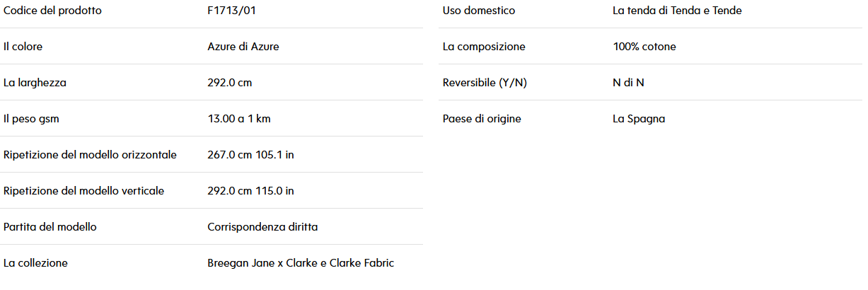
Task: Select the 'Corrispondenza diritta' value
Action: coord(262,227)
